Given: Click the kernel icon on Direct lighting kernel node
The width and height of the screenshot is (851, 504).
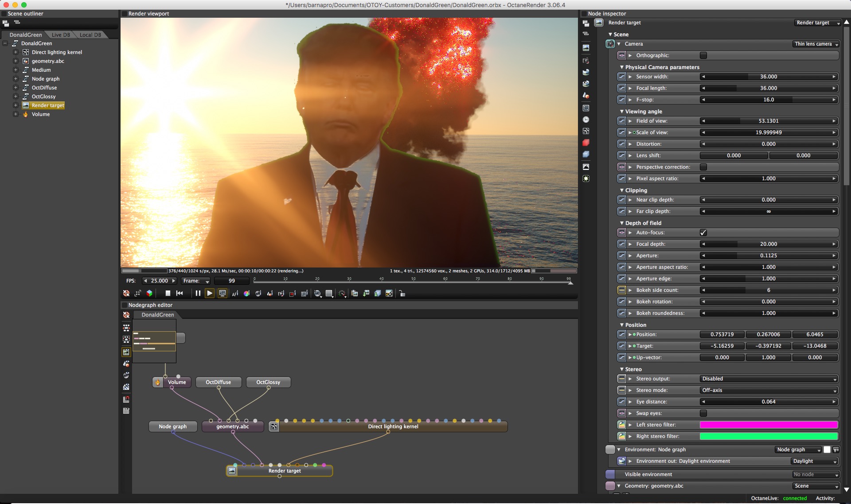Looking at the screenshot, I should [274, 426].
